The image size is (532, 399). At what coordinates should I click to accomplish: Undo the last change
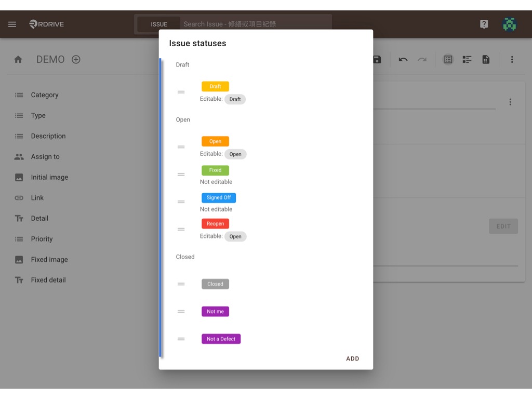[x=403, y=59]
